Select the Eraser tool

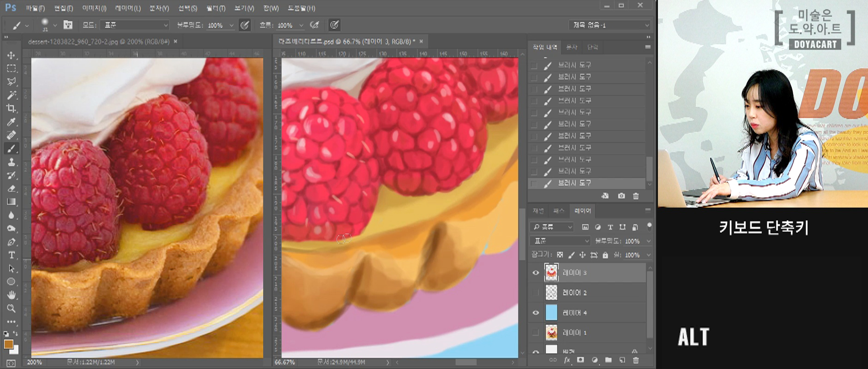click(11, 189)
